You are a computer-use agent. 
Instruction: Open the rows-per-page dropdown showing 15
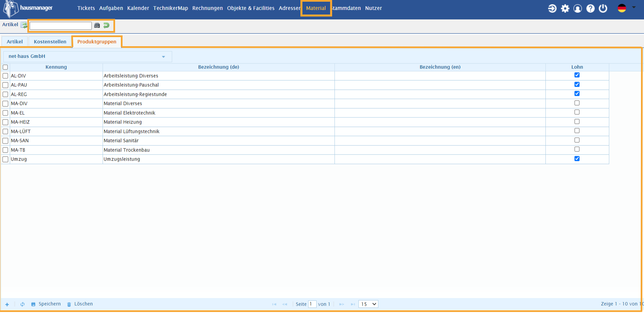click(368, 304)
